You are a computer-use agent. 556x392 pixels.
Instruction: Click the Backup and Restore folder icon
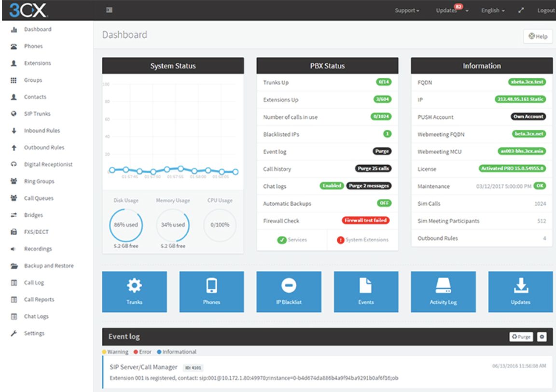[14, 266]
